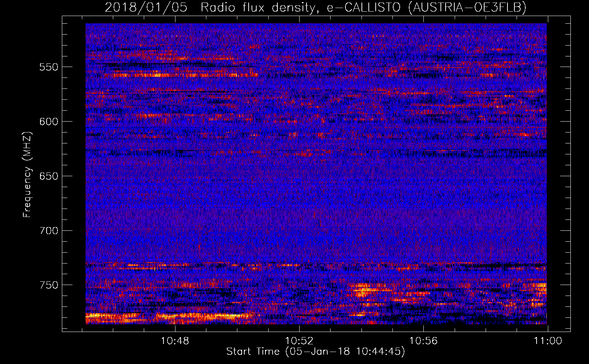
Task: Click the 10:52 time tick label
Action: tap(299, 341)
